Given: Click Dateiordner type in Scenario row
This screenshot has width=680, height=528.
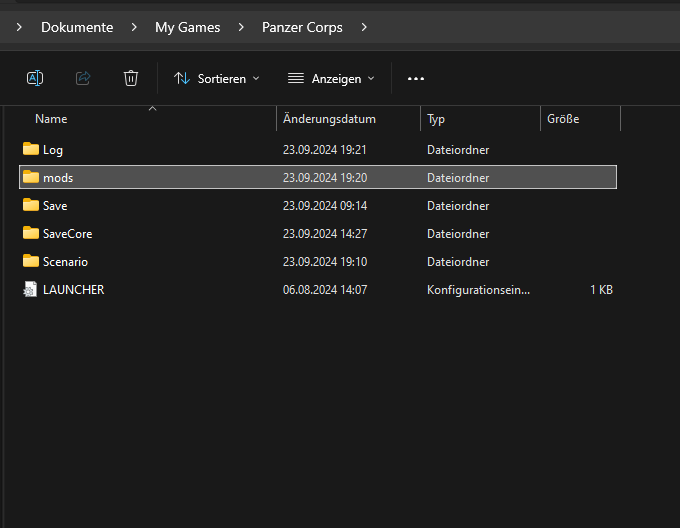Looking at the screenshot, I should point(458,262).
